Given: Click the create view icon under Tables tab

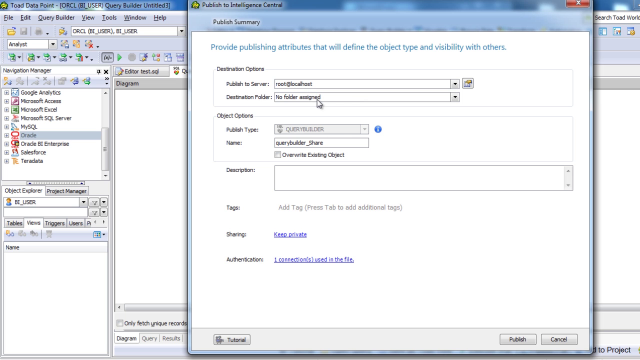Looking at the screenshot, I should point(9,234).
